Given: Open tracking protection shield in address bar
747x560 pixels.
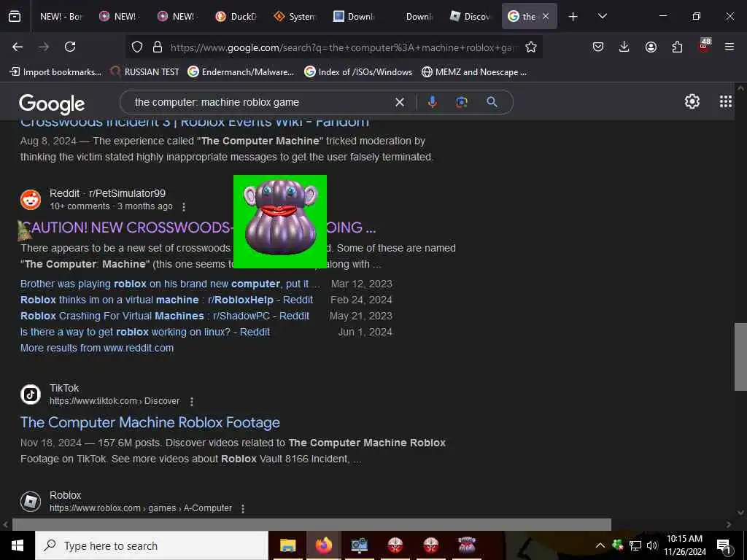Looking at the screenshot, I should click(137, 47).
